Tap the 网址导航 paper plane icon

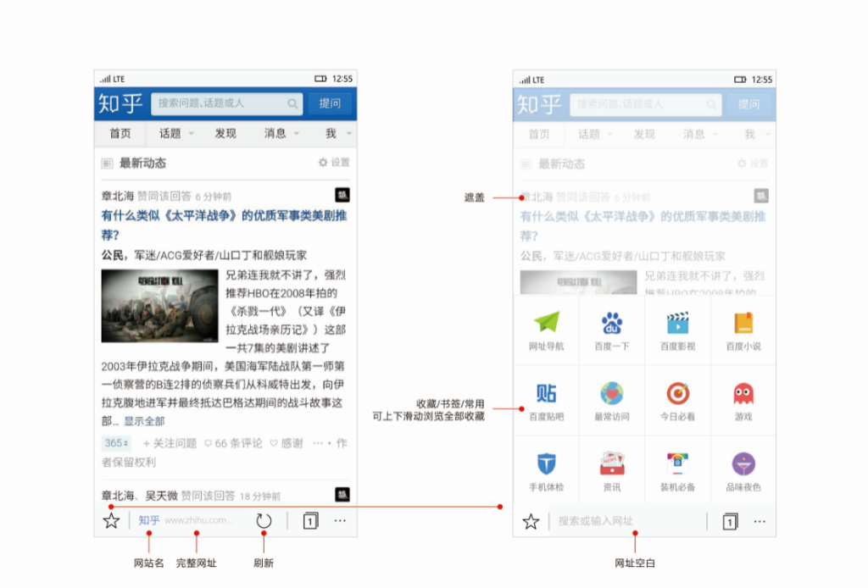click(546, 324)
